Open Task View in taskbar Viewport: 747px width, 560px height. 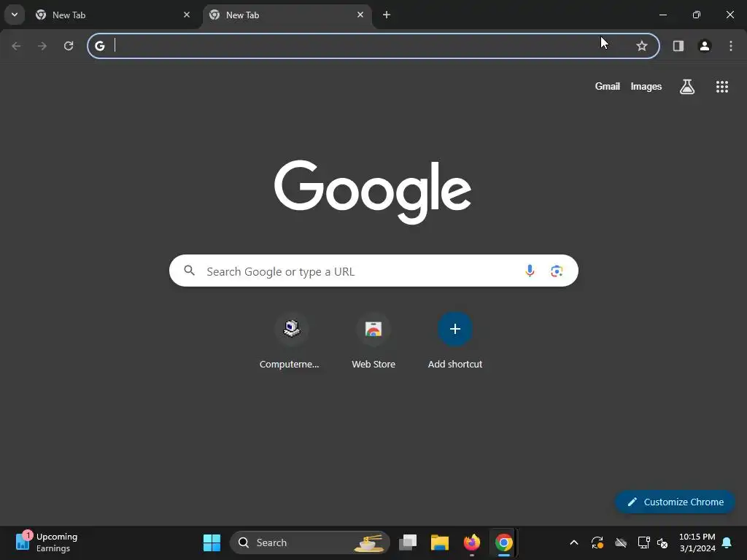click(408, 542)
